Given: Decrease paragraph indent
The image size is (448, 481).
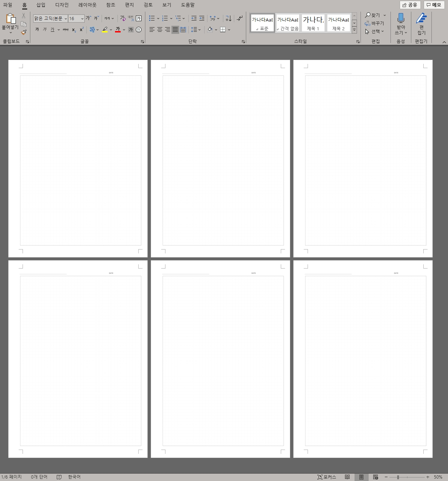Looking at the screenshot, I should click(x=194, y=18).
